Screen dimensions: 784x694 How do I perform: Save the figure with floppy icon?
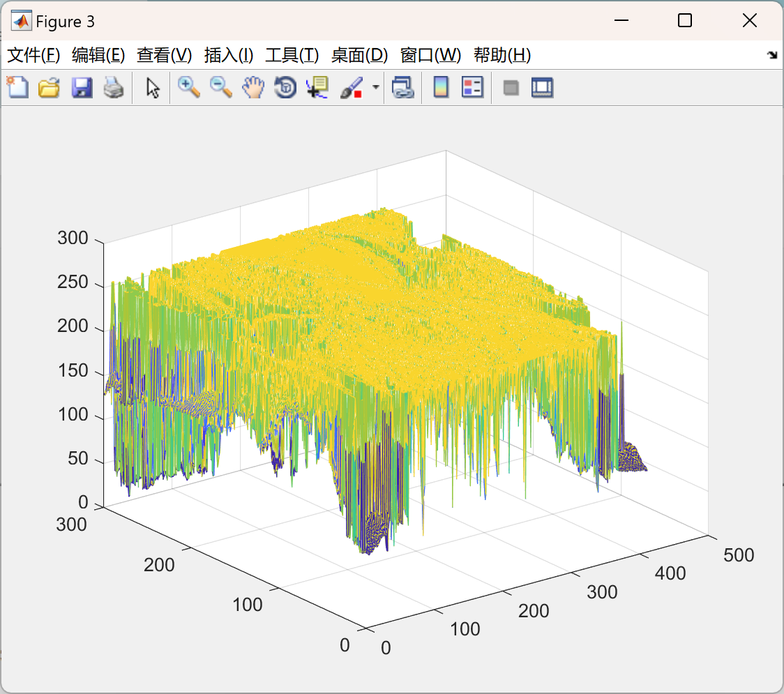point(82,87)
